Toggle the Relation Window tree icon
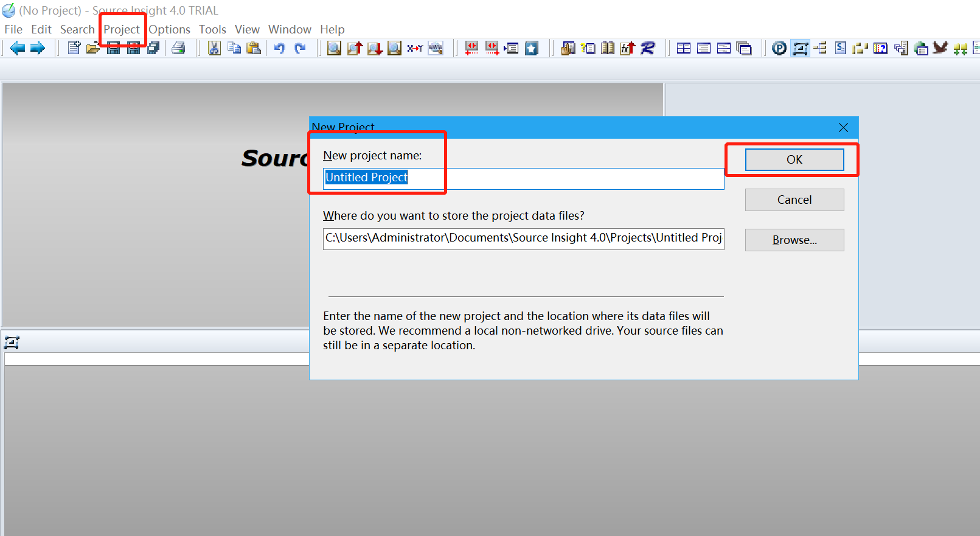This screenshot has height=536, width=980. [x=821, y=48]
